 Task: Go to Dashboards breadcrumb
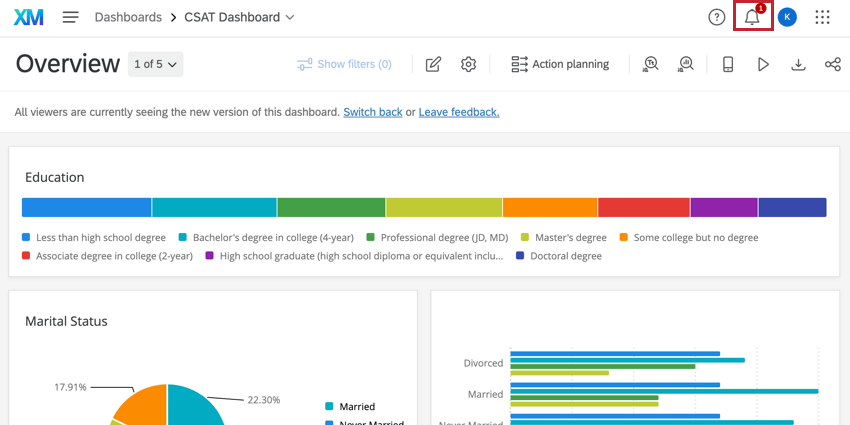click(x=128, y=17)
